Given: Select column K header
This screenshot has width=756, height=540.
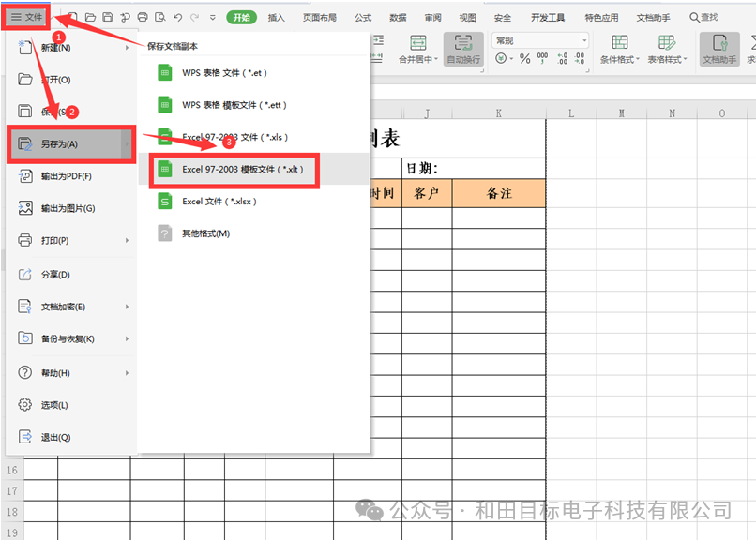Looking at the screenshot, I should (x=499, y=113).
